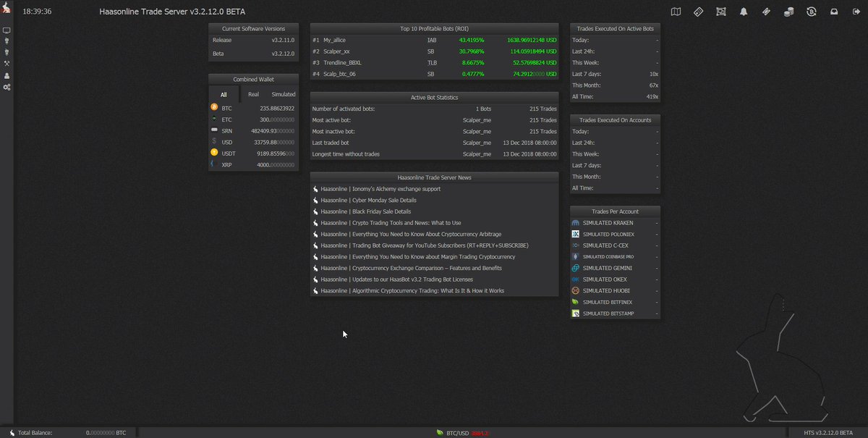
Task: Switch to the Real wallet tab
Action: tap(253, 94)
